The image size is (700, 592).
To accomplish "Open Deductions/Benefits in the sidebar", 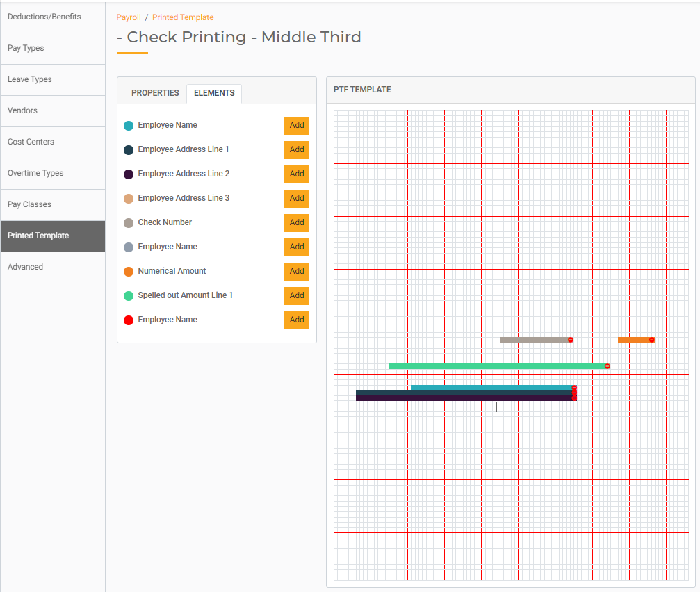I will pyautogui.click(x=53, y=17).
